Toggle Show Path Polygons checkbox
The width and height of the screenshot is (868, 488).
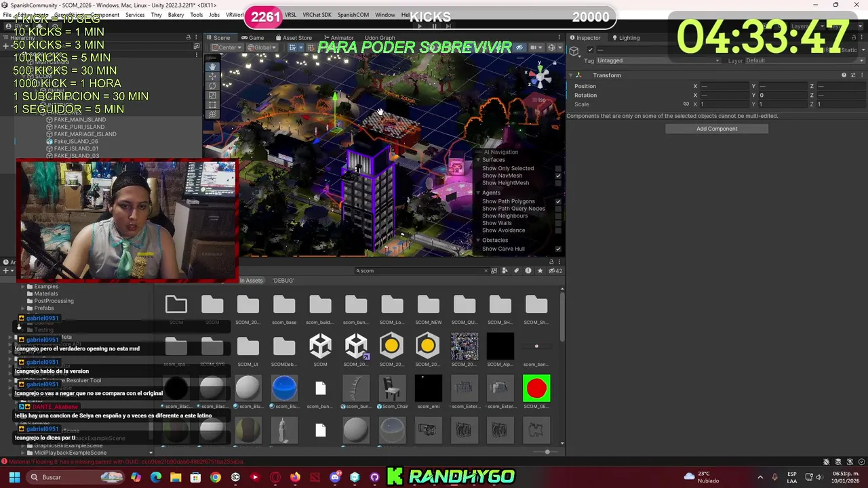pyautogui.click(x=558, y=201)
